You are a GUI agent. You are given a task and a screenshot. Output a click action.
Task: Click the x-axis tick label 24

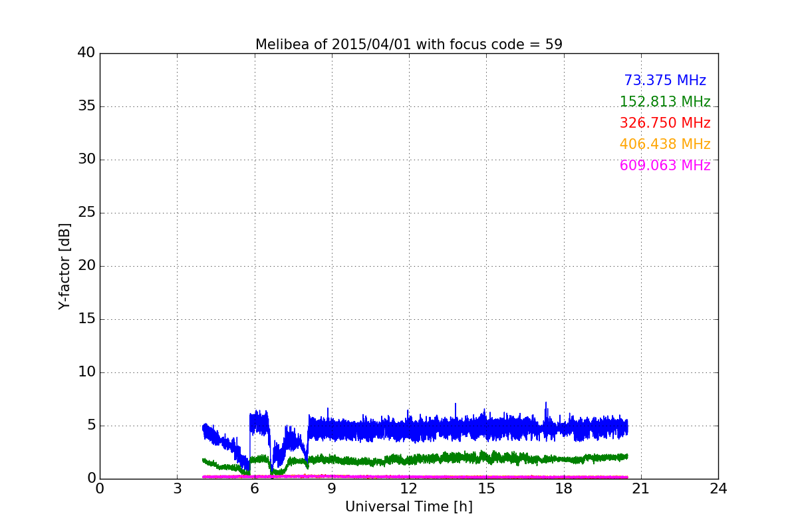718,489
